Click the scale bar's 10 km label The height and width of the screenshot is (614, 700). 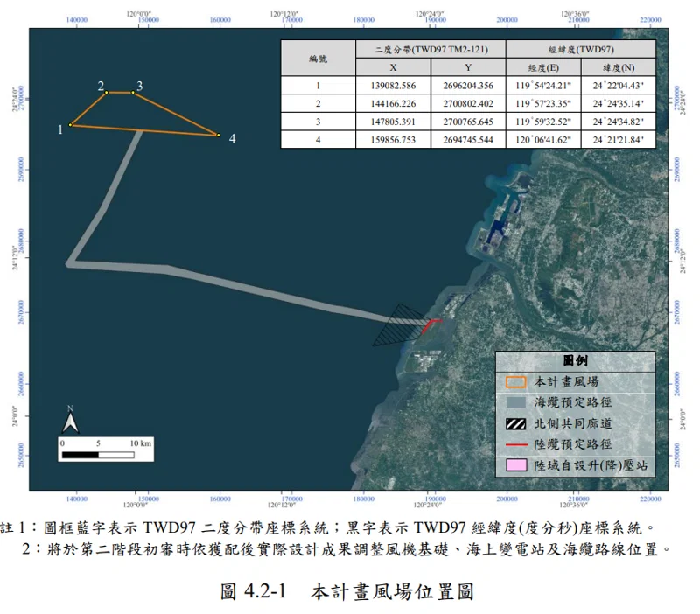pos(141,443)
